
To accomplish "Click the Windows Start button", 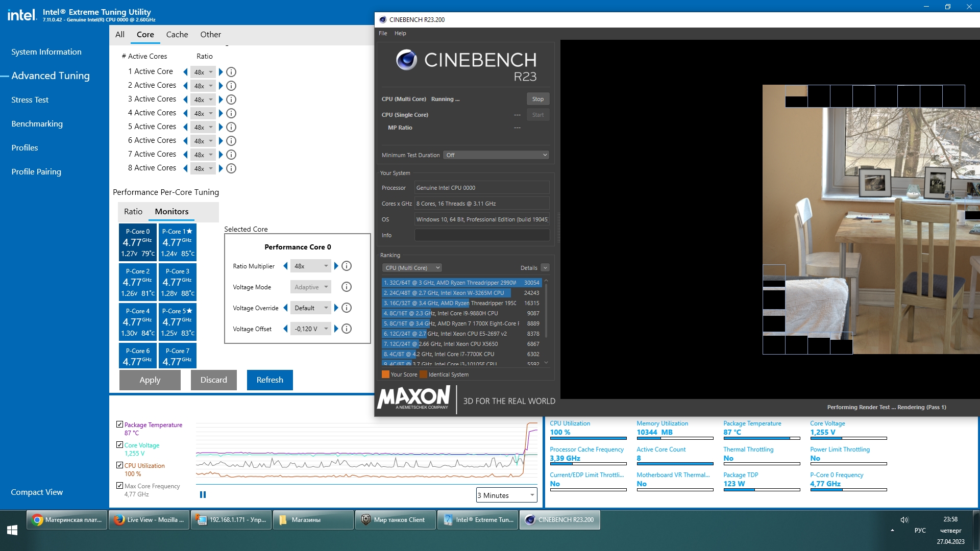I will click(12, 530).
